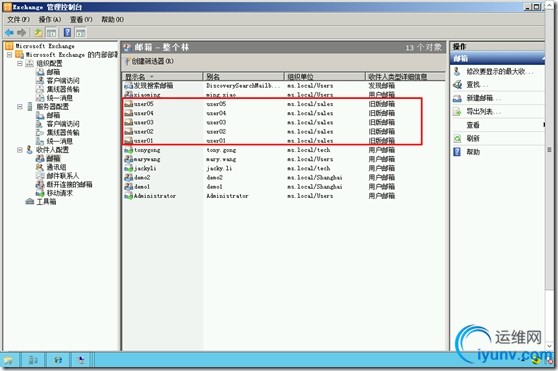Open the server manager taskbar icon

(x=33, y=360)
